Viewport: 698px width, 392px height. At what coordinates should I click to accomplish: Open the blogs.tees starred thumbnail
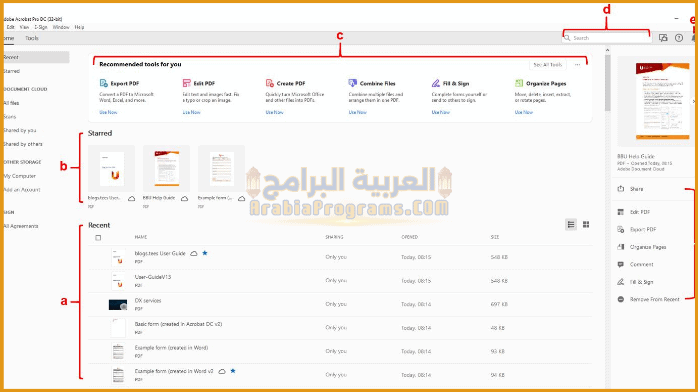tap(112, 168)
